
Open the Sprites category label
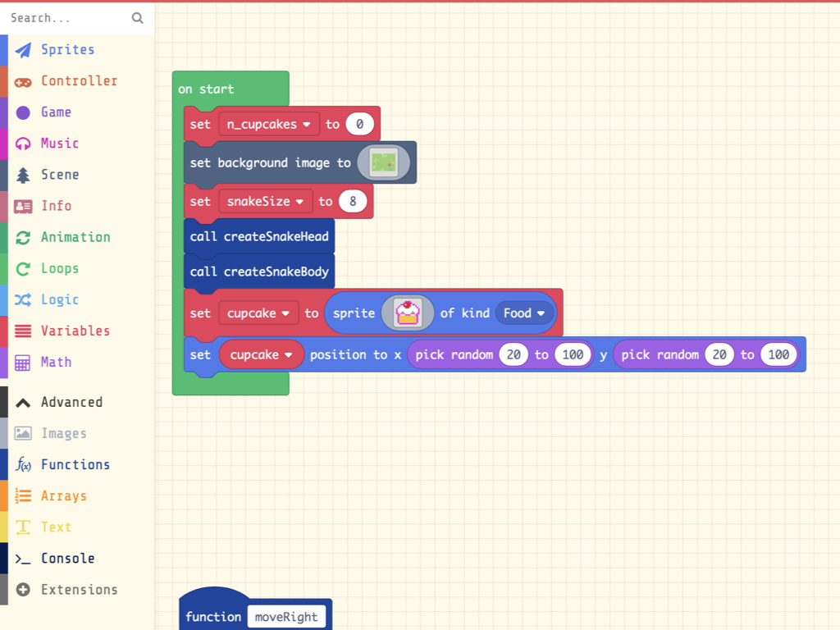point(68,50)
